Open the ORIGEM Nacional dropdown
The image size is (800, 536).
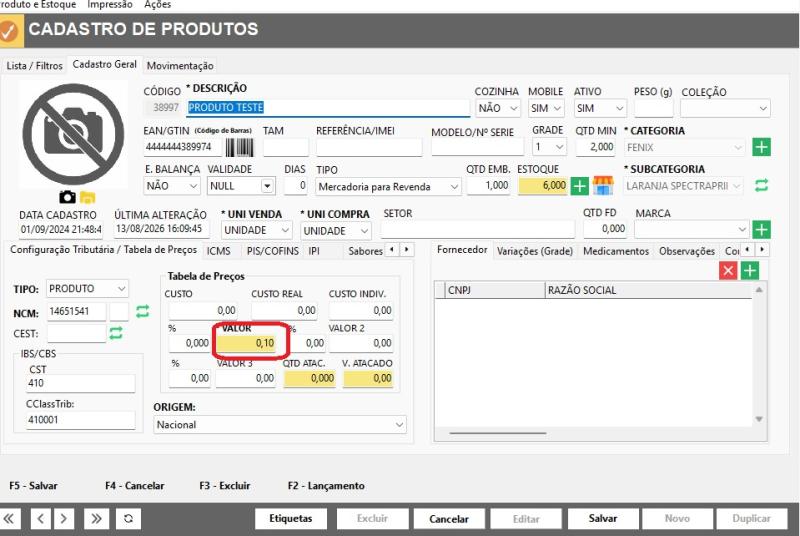[x=280, y=425]
